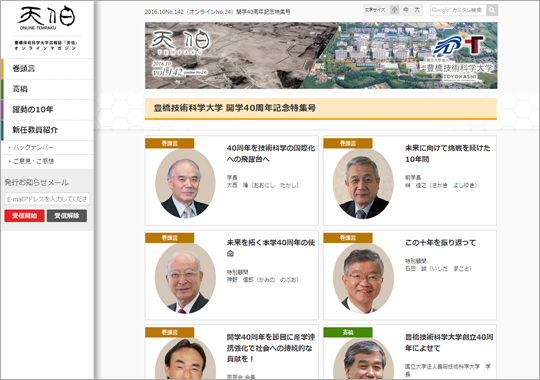
Task: Expand the バックナンバー link
Action: click(x=33, y=147)
